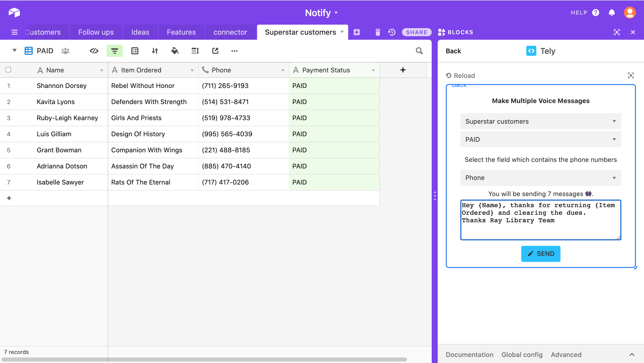Toggle block fullscreen icon beside Reload

(631, 75)
